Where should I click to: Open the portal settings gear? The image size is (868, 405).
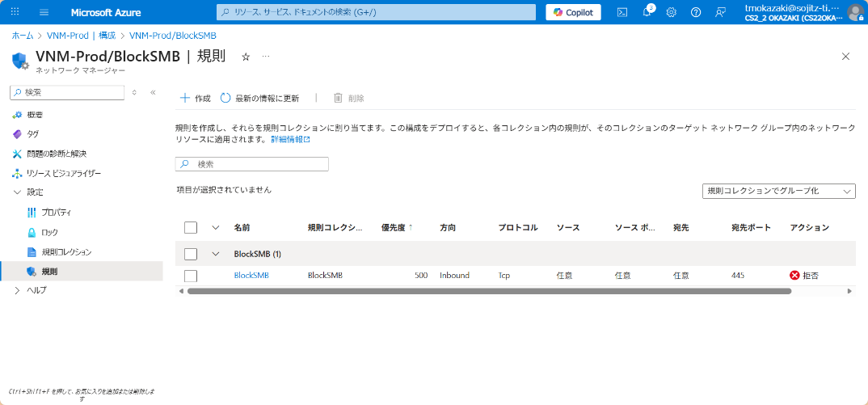[671, 12]
